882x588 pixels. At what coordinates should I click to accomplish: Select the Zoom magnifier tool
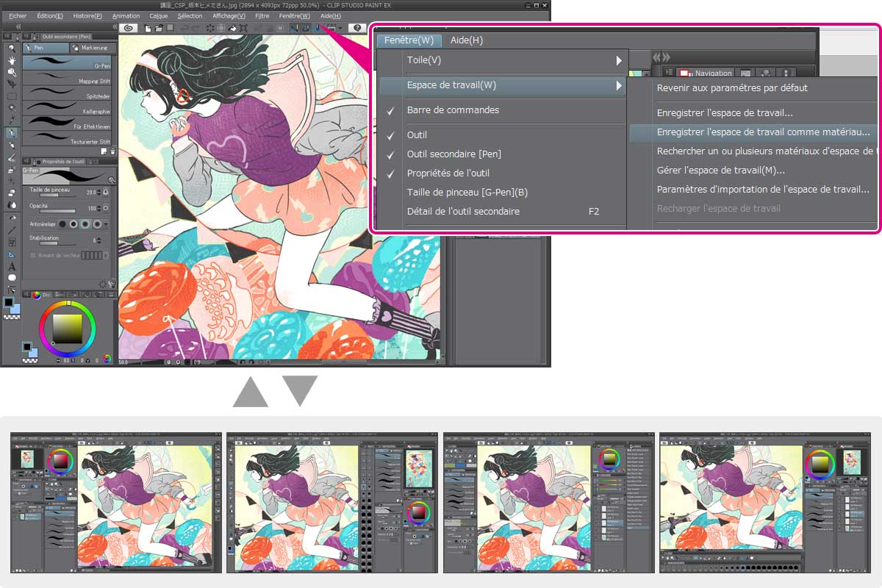(x=12, y=49)
